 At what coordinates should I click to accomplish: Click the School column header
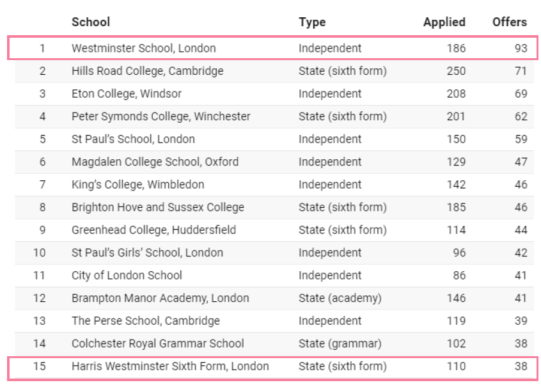click(x=91, y=22)
